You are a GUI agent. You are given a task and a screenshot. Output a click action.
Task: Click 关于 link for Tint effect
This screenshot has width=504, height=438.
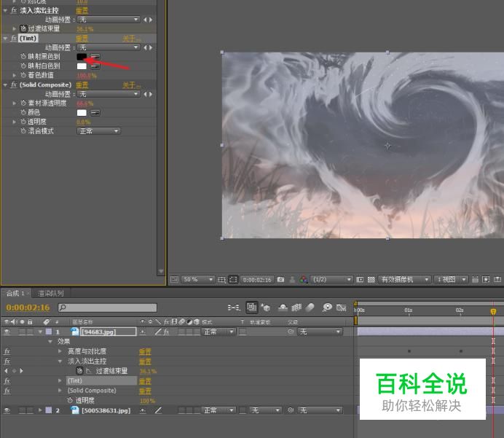pyautogui.click(x=132, y=39)
